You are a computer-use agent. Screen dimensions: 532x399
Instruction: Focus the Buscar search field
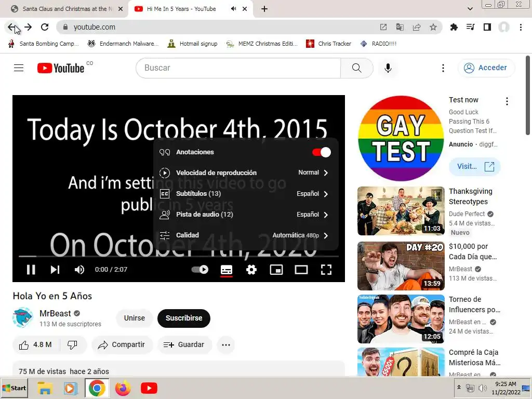click(238, 68)
